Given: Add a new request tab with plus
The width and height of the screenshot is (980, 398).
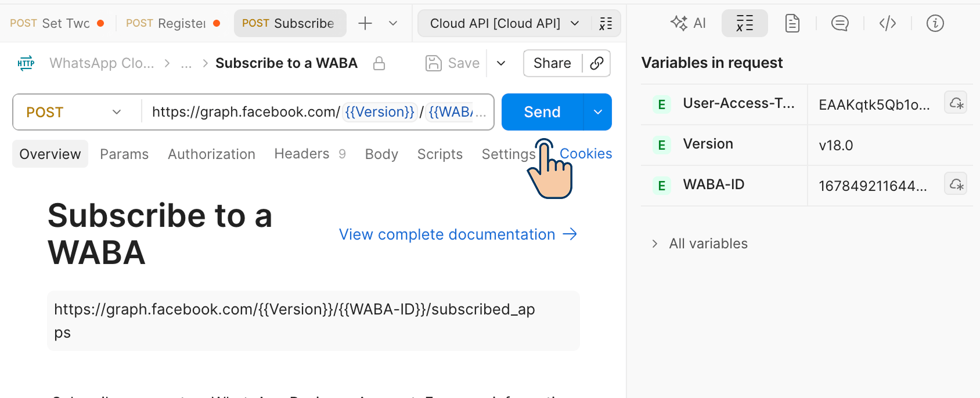Looking at the screenshot, I should [x=365, y=23].
